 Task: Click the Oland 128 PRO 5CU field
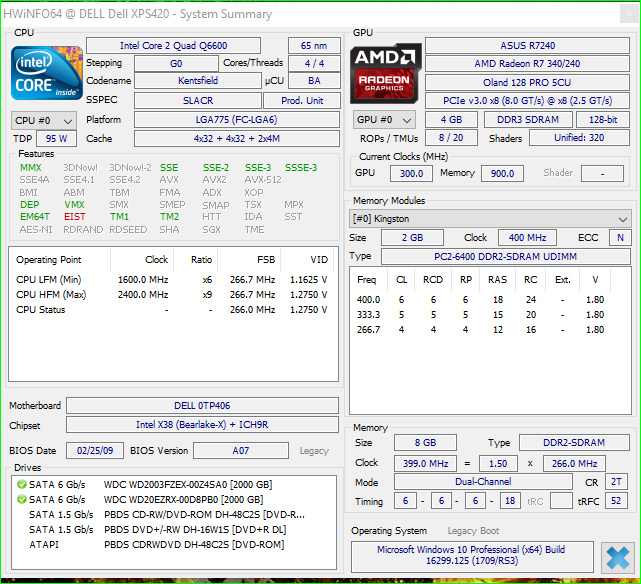click(x=527, y=83)
